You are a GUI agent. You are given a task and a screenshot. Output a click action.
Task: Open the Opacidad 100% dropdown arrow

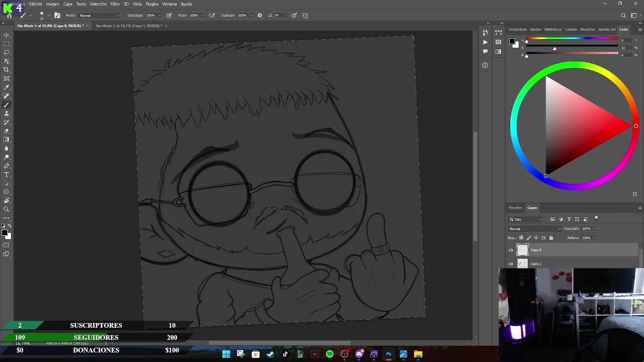coord(160,16)
